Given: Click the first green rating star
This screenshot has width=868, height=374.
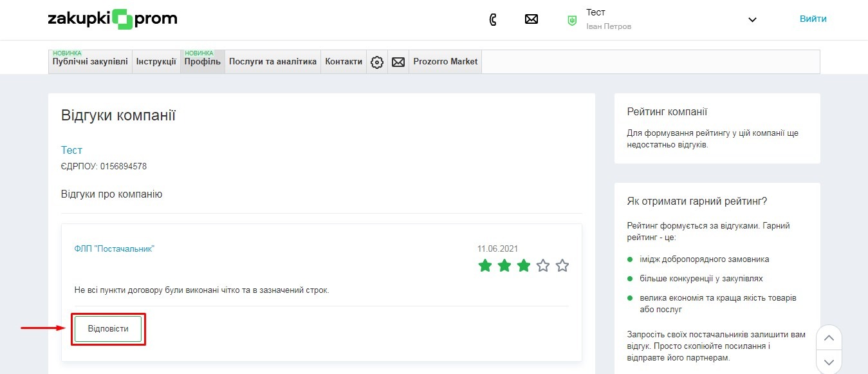Looking at the screenshot, I should [x=485, y=265].
